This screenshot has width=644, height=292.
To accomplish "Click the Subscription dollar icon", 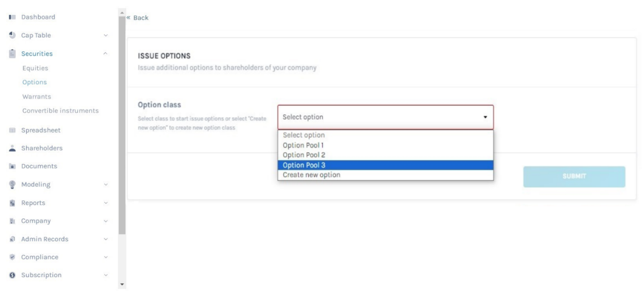I will pos(12,275).
